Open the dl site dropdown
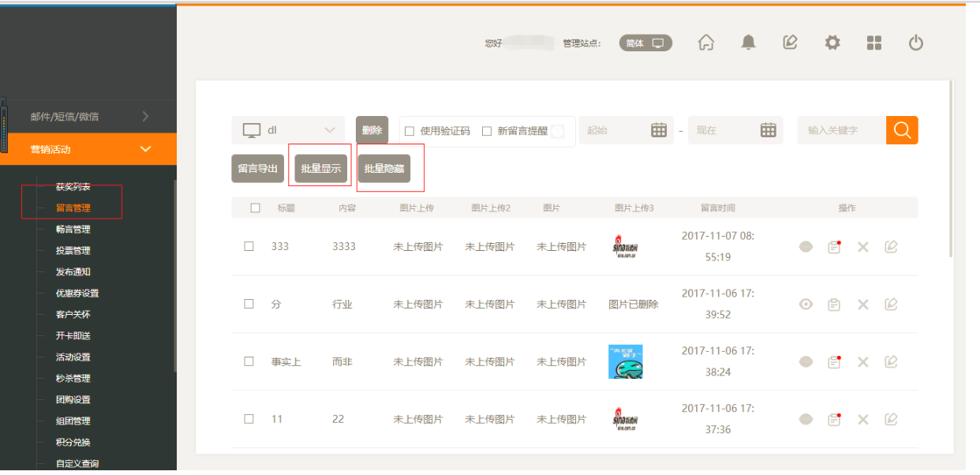980x475 pixels. click(x=288, y=130)
